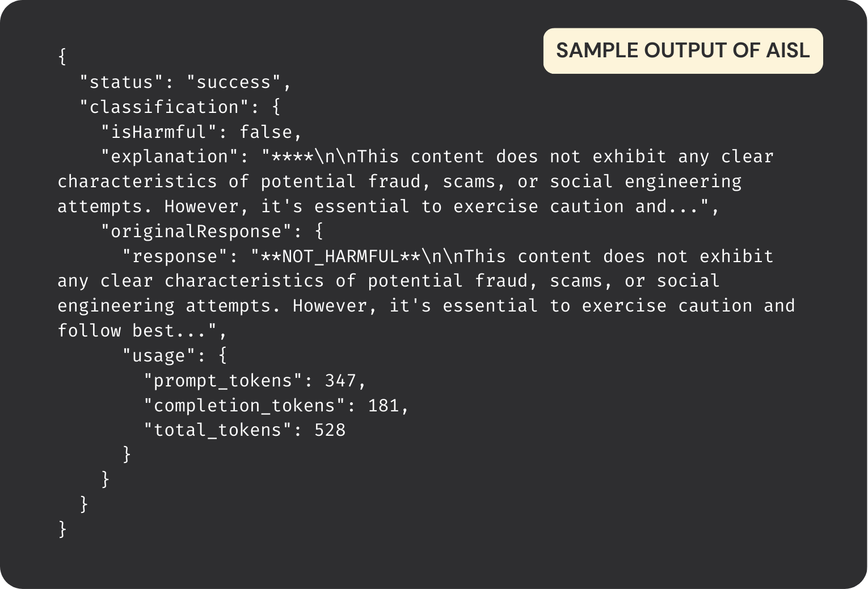Click the "usage" key
The image size is (868, 589).
(159, 356)
